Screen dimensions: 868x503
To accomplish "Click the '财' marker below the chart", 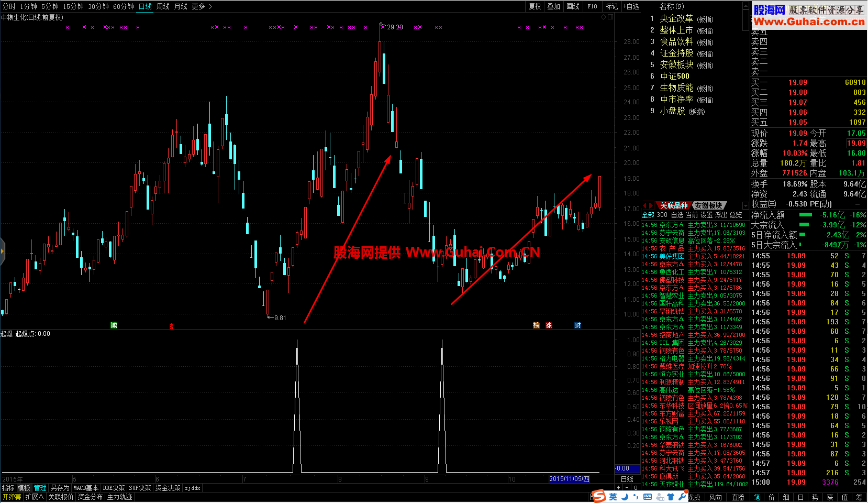I will [x=577, y=325].
